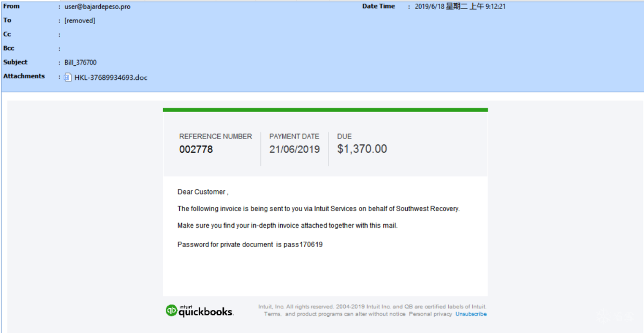The height and width of the screenshot is (333, 644).
Task: Click the payment date 21/06/2019
Action: pos(295,150)
